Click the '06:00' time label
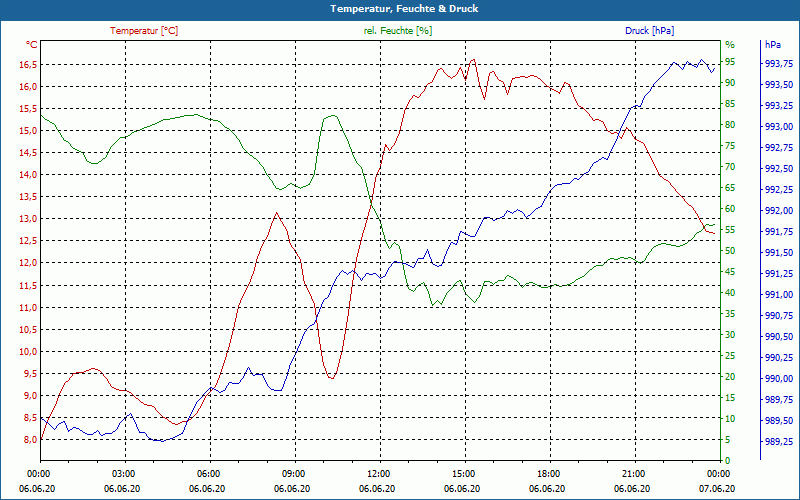The height and width of the screenshot is (500, 800). pyautogui.click(x=207, y=473)
